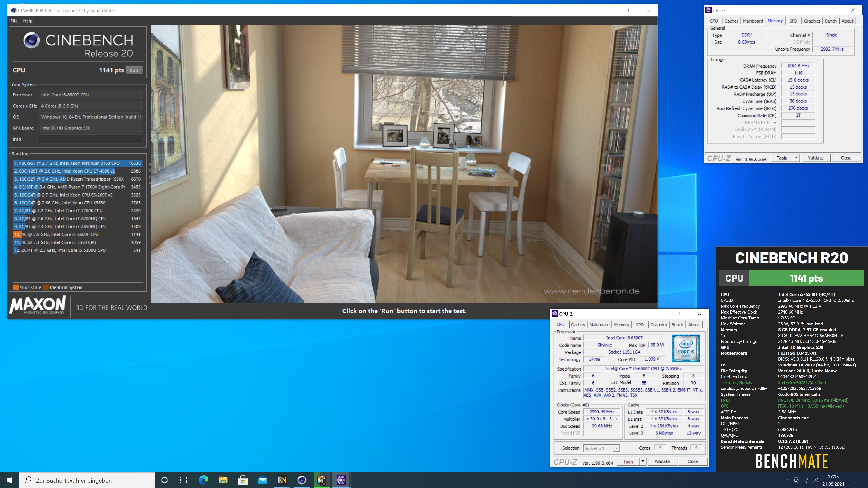
Task: Open Microsoft Store from taskbar
Action: coord(243,480)
